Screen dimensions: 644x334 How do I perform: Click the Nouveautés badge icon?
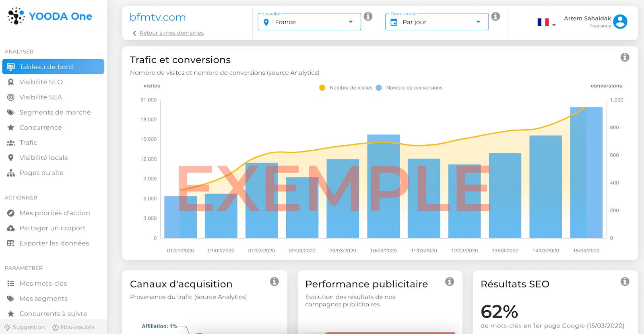[56, 328]
